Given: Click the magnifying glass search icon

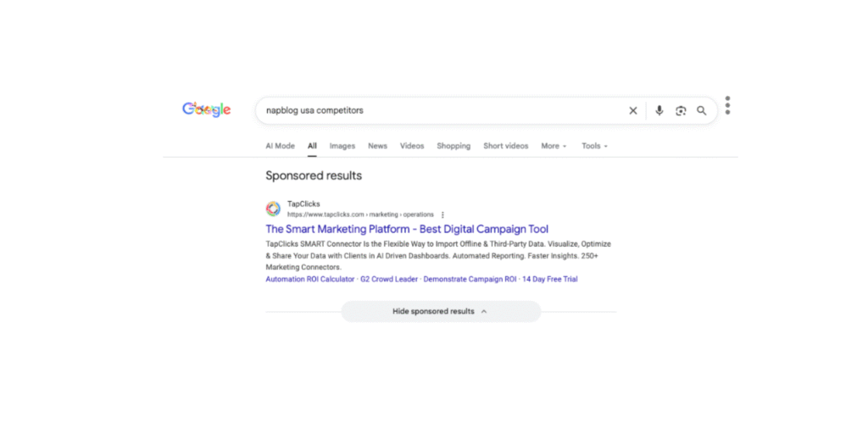Looking at the screenshot, I should (x=702, y=110).
